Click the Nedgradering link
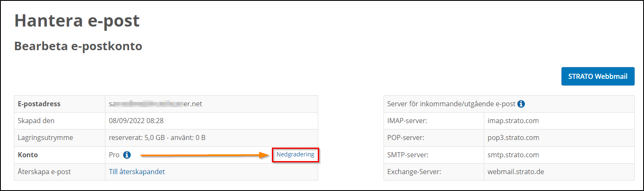 click(x=295, y=155)
